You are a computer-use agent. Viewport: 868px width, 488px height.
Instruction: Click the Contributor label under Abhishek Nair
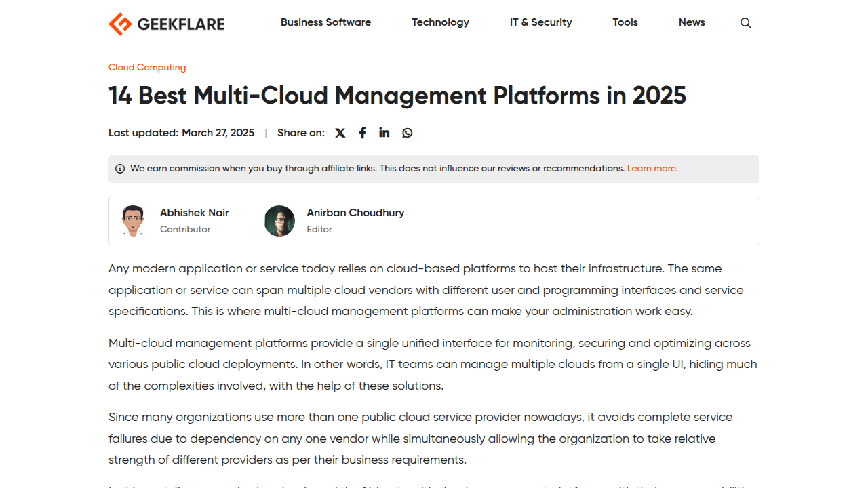185,230
